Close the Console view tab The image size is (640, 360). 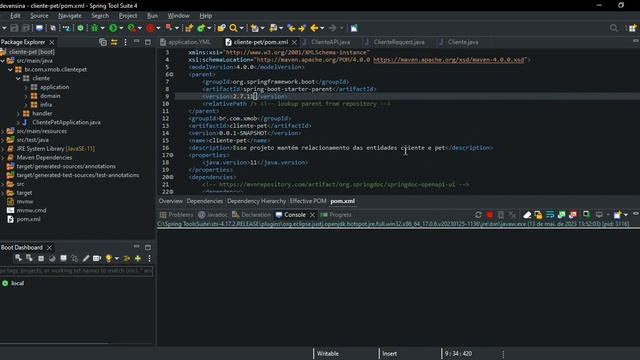coord(312,215)
